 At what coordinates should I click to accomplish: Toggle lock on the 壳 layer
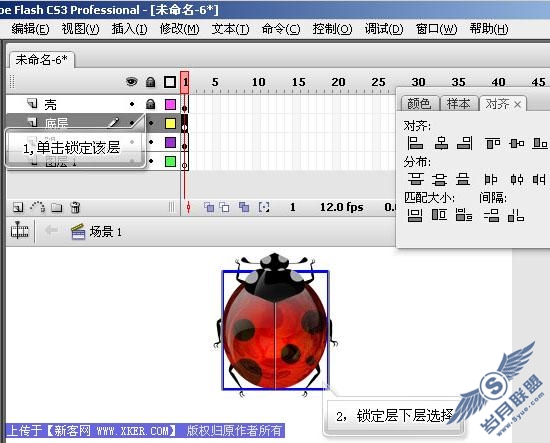click(x=150, y=104)
